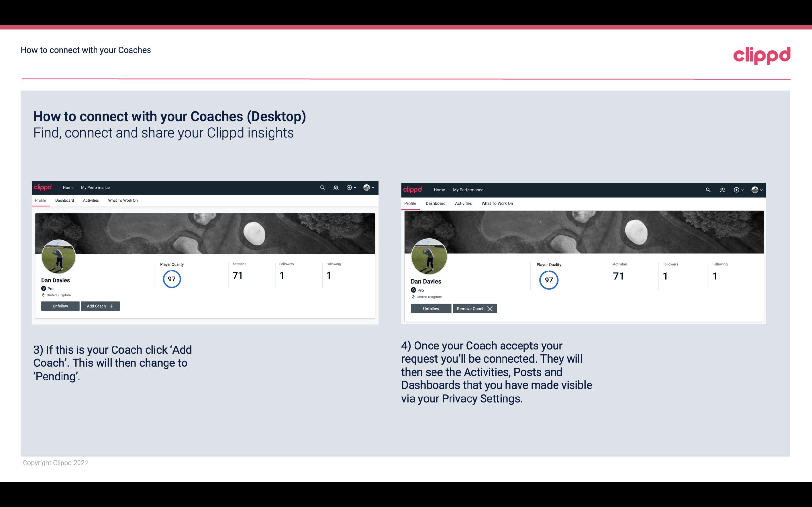Click the search icon in left screenshot
Screen dimensions: 812x507
[x=323, y=187]
